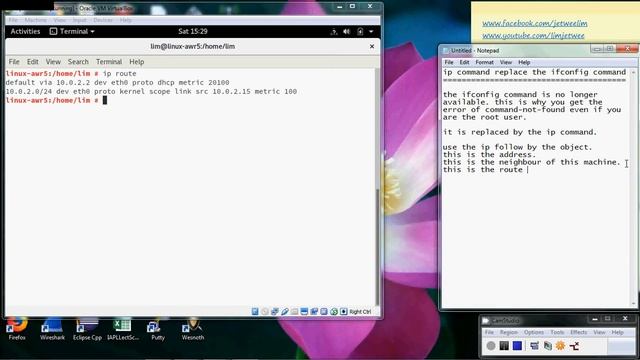Image resolution: width=640 pixels, height=360 pixels.
Task: Click the USB plug indicator in VirtualBox status bar
Action: [x=284, y=311]
